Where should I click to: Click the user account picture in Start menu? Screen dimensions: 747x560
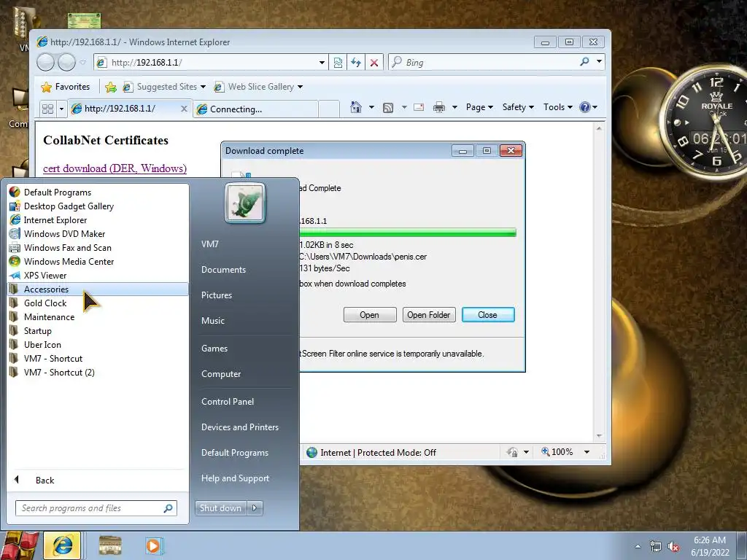click(245, 203)
